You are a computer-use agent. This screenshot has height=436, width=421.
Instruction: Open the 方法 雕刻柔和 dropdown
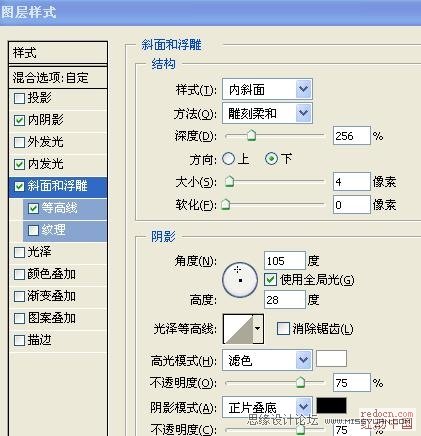pos(267,113)
